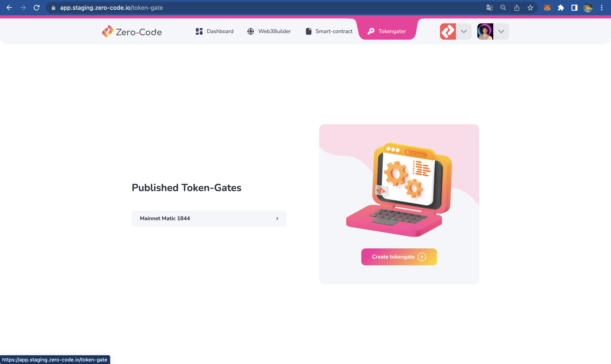Open Chrome profile avatar
The width and height of the screenshot is (611, 364).
click(x=588, y=8)
